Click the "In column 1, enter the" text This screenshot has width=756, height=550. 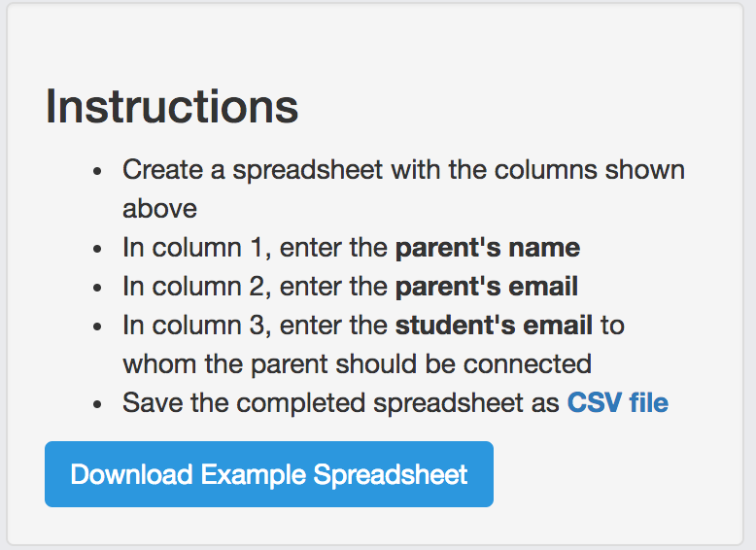click(x=255, y=248)
